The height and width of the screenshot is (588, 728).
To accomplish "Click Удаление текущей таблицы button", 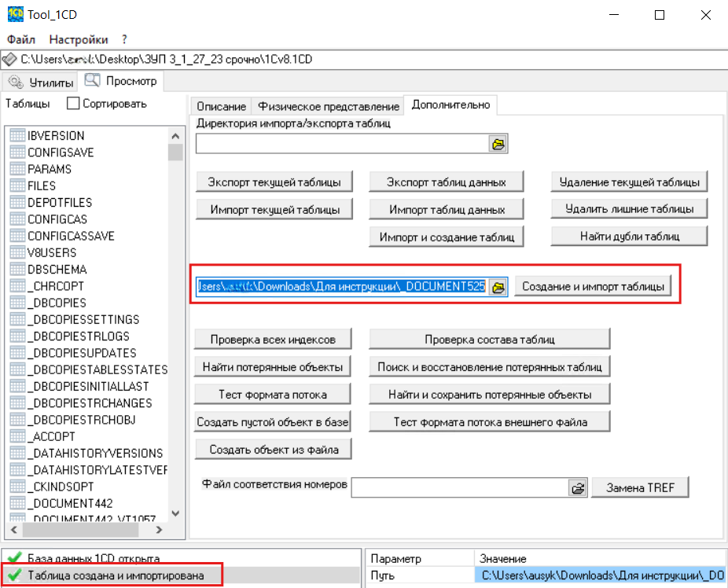I will (x=629, y=182).
